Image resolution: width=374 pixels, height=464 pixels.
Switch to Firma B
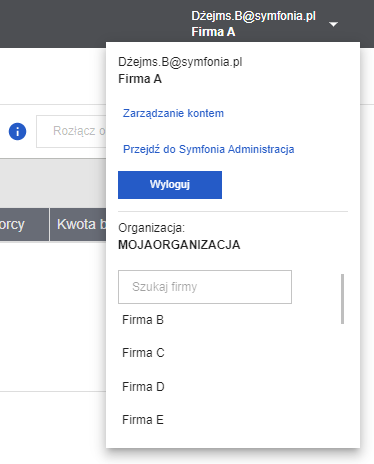(x=143, y=320)
